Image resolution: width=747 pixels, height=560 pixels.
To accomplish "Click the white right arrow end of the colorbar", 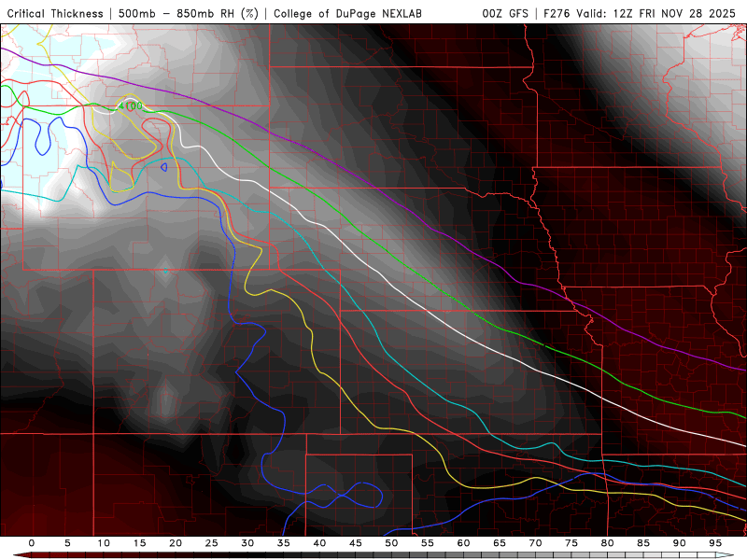I will point(726,555).
